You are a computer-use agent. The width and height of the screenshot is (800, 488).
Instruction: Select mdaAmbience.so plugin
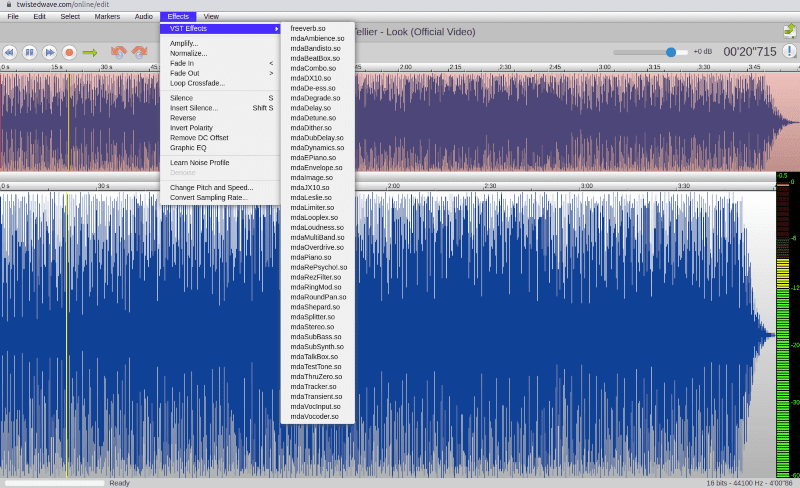pos(317,38)
